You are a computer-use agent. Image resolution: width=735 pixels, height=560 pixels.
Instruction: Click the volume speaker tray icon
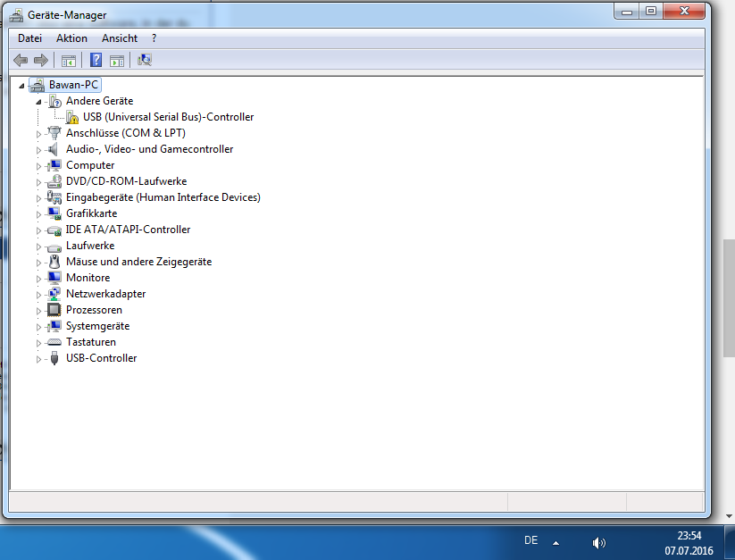point(598,543)
